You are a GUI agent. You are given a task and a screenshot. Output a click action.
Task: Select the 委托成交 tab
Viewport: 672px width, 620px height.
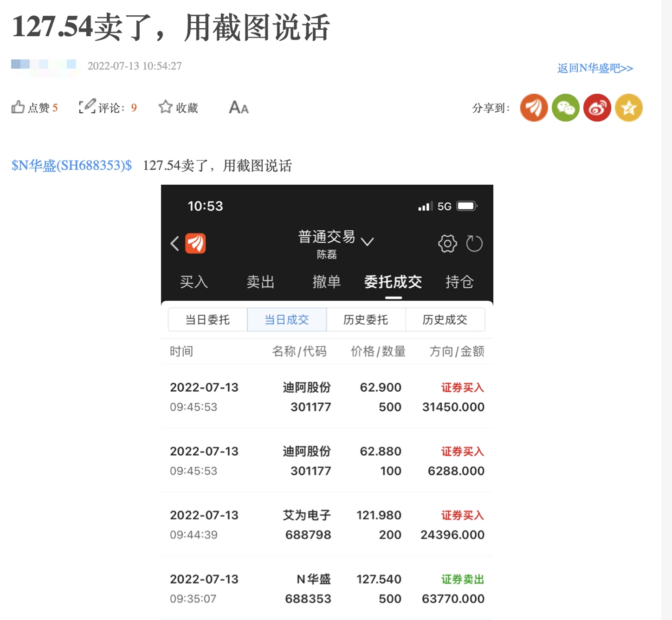pos(393,282)
